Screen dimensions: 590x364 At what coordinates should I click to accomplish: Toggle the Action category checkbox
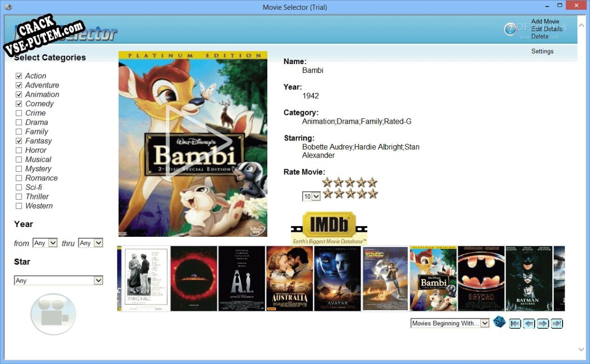pos(19,76)
